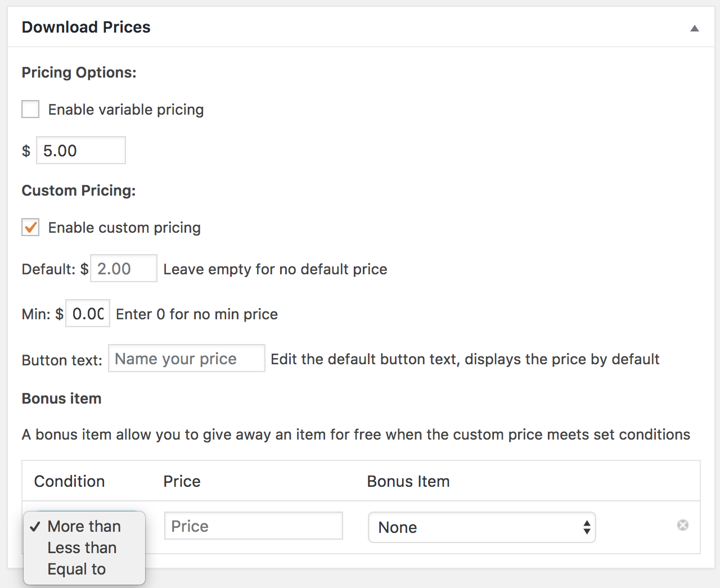Click the Bonus Item column header
Image resolution: width=720 pixels, height=588 pixels.
408,481
